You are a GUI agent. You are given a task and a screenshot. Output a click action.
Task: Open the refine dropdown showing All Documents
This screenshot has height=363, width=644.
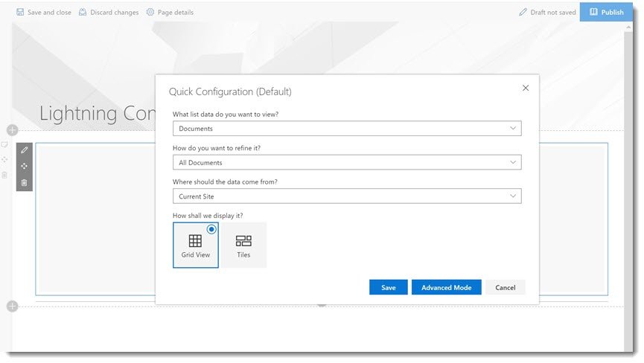click(x=347, y=162)
